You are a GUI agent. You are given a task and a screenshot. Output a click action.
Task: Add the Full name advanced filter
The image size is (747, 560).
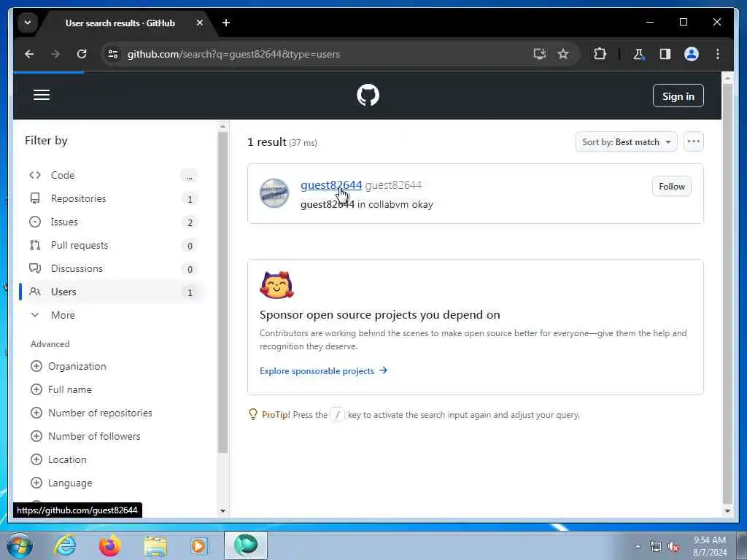tap(61, 389)
